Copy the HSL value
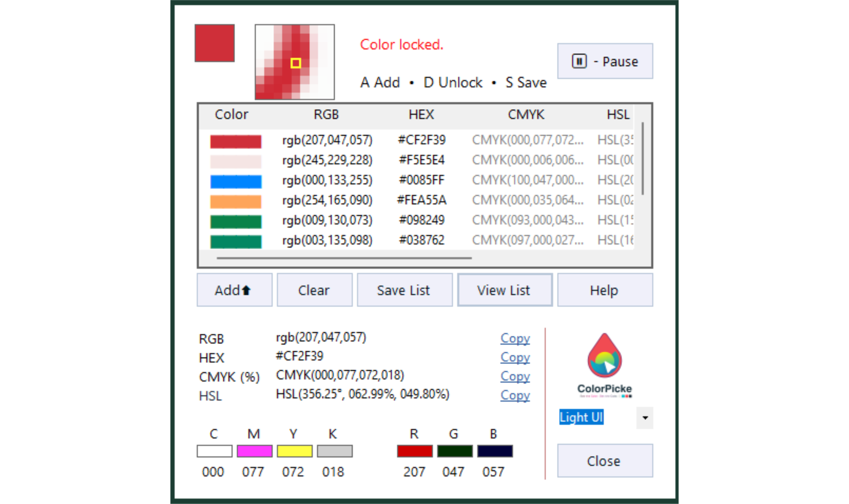849x504 pixels. click(x=515, y=395)
